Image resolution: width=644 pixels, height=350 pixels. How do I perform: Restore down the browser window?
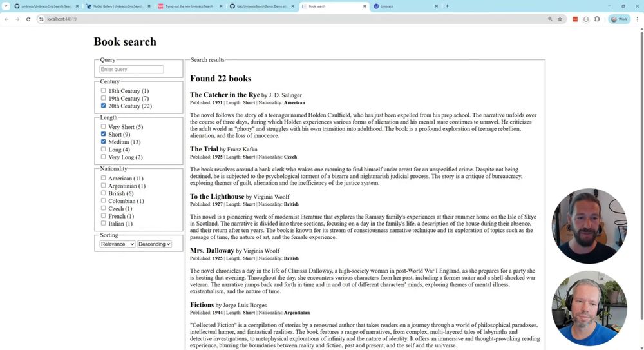point(623,6)
